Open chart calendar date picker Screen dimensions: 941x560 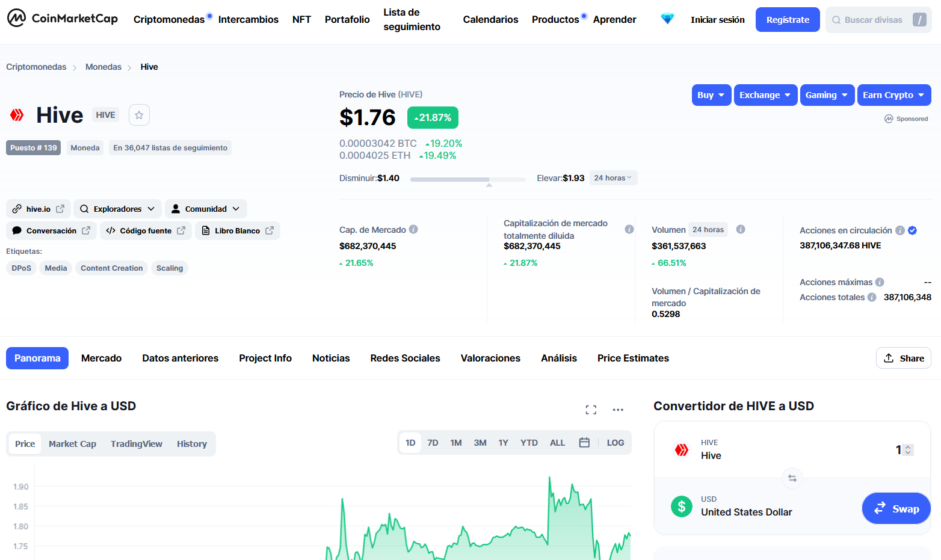click(x=584, y=443)
